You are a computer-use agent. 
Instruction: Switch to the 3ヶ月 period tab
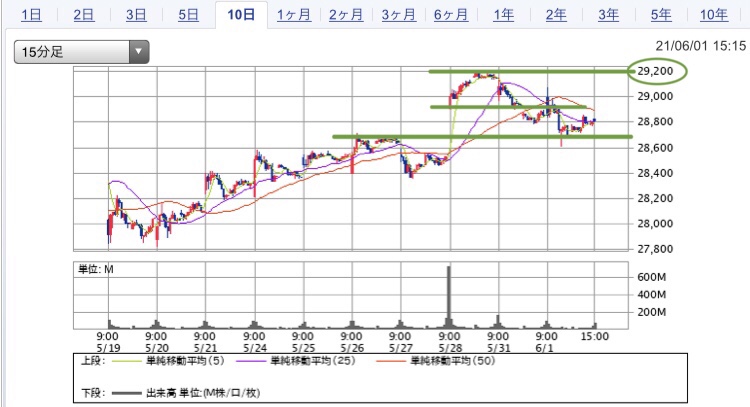point(398,15)
